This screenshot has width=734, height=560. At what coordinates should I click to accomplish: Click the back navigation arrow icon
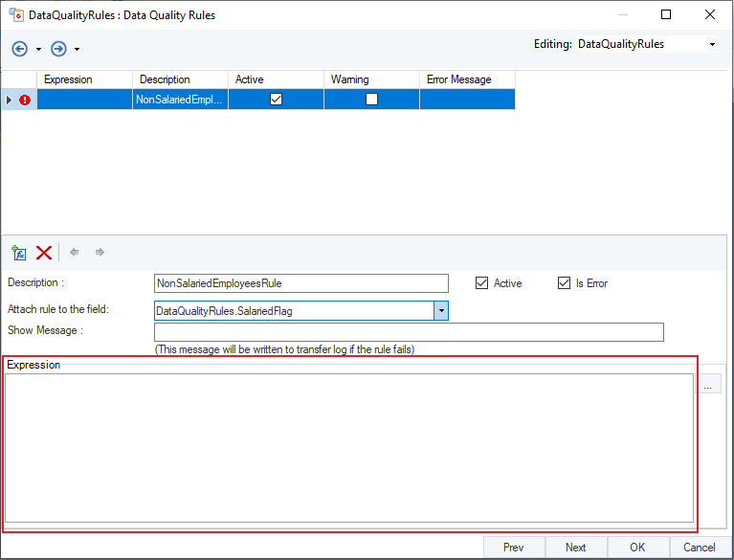pyautogui.click(x=20, y=48)
